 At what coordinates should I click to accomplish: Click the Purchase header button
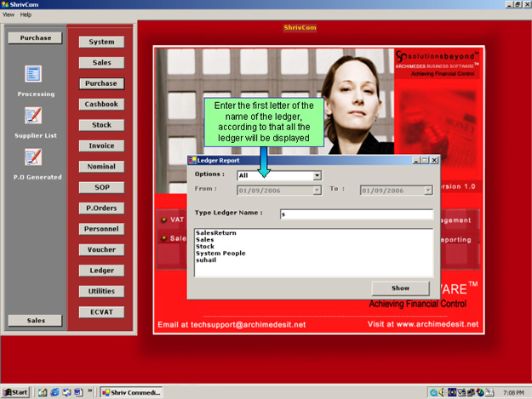tap(35, 37)
